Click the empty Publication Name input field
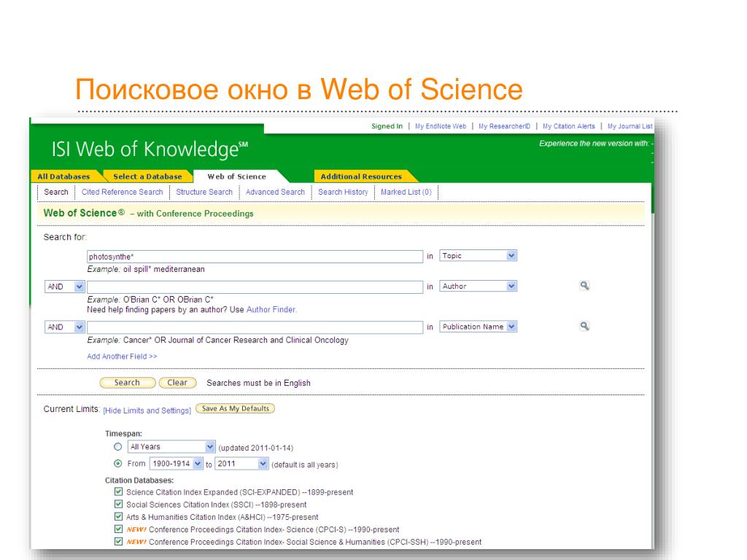 coord(255,327)
